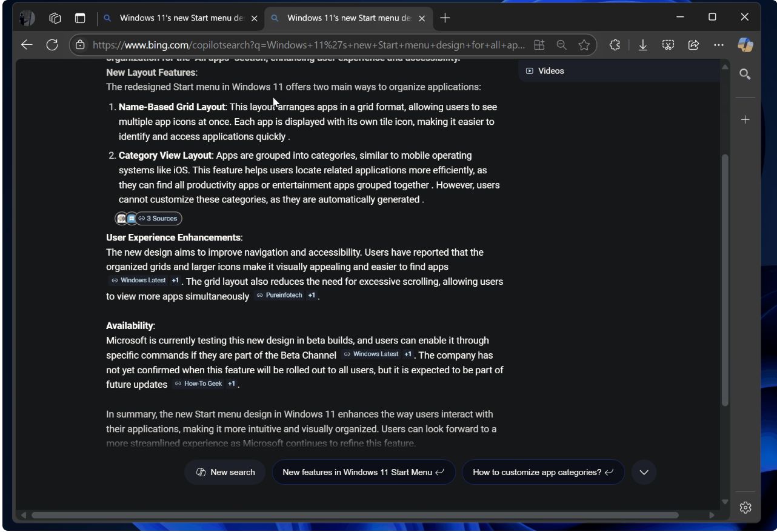Open the browser profile avatar menu

tap(27, 18)
